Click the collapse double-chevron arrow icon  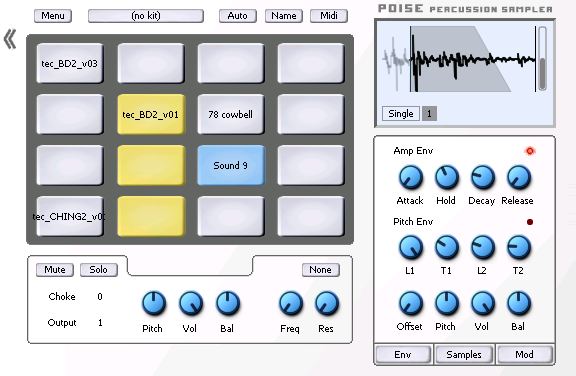[x=10, y=39]
